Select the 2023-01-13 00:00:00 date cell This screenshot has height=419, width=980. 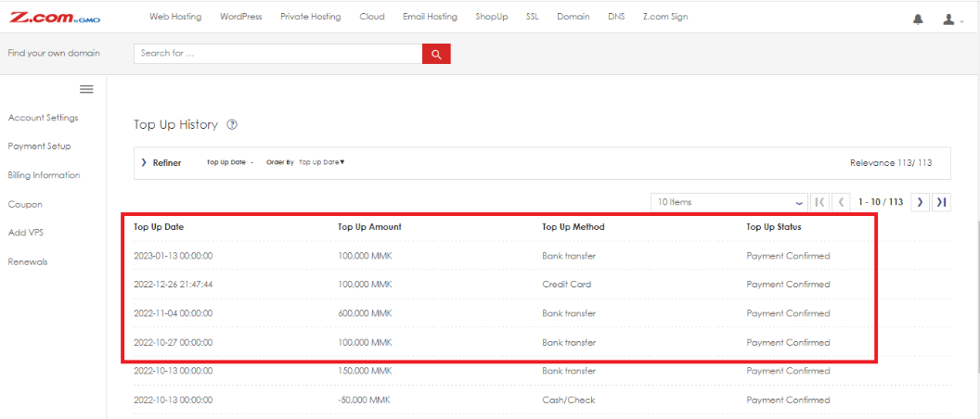[174, 256]
